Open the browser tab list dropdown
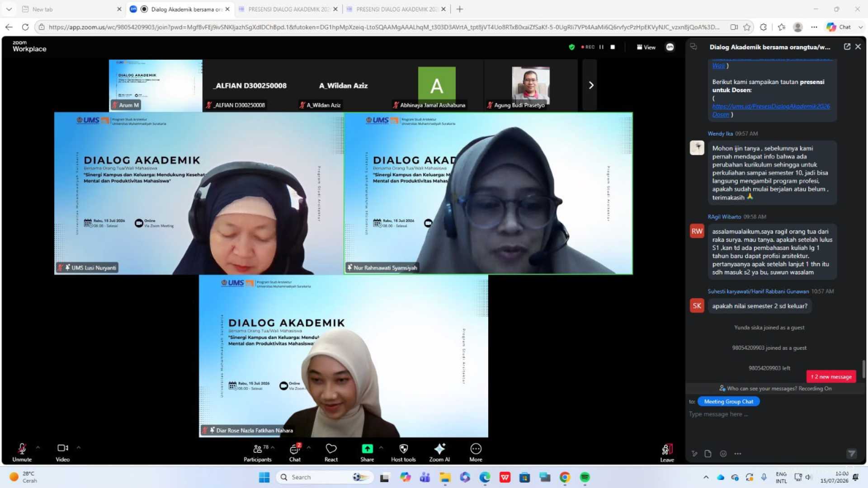Screen dimensions: 868x488 click(x=9, y=9)
